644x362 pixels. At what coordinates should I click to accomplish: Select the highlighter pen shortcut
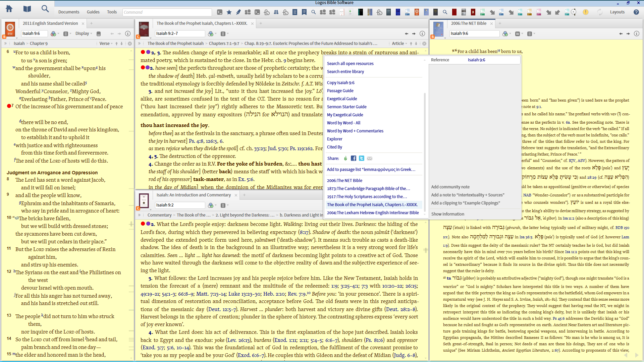coord(238,12)
